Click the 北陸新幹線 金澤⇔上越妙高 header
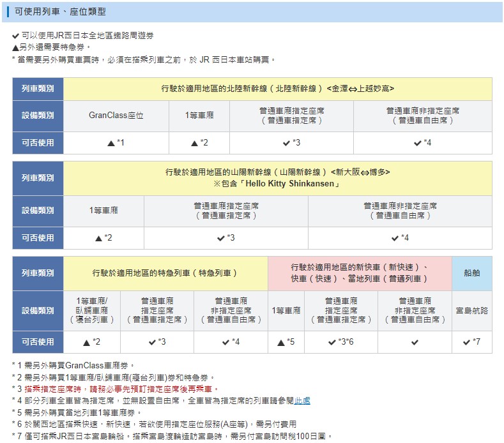Image resolution: width=504 pixels, height=443 pixels. [x=277, y=89]
